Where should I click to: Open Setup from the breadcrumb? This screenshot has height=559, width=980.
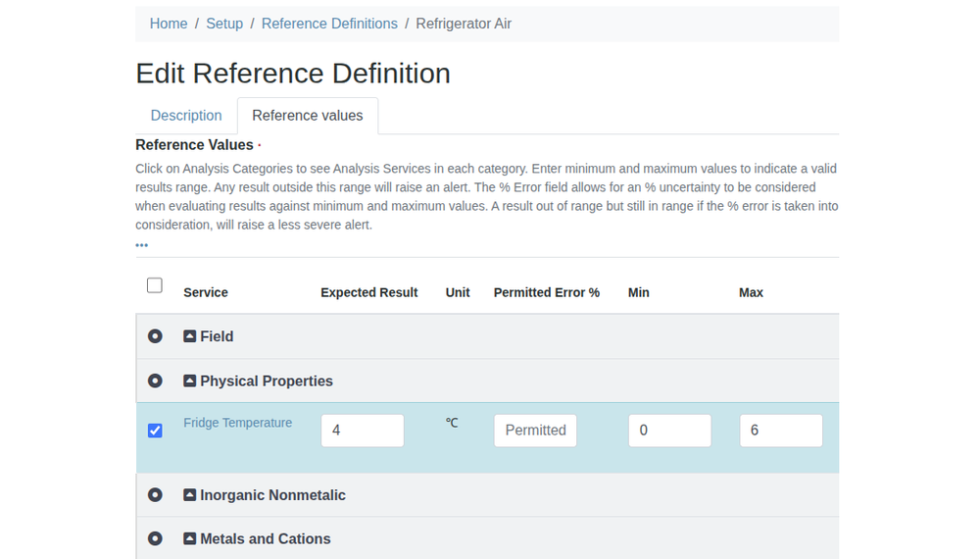click(224, 24)
